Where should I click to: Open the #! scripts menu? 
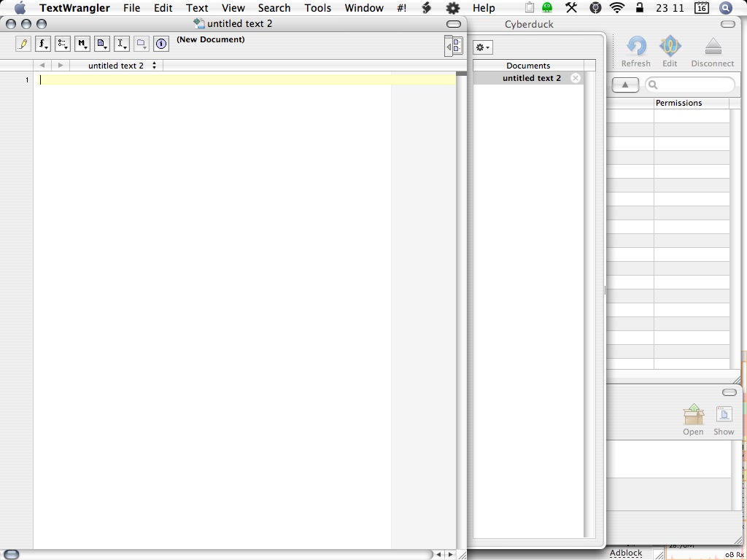[402, 7]
